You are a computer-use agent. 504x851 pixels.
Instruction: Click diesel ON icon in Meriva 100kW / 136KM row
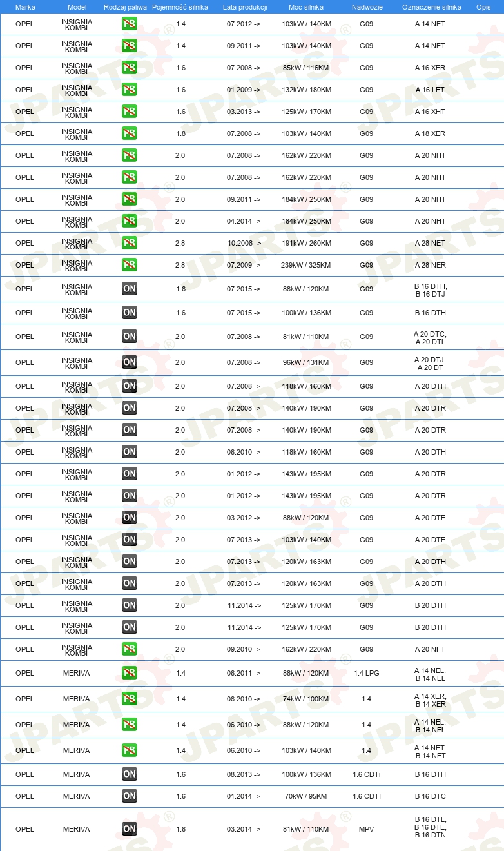(130, 774)
